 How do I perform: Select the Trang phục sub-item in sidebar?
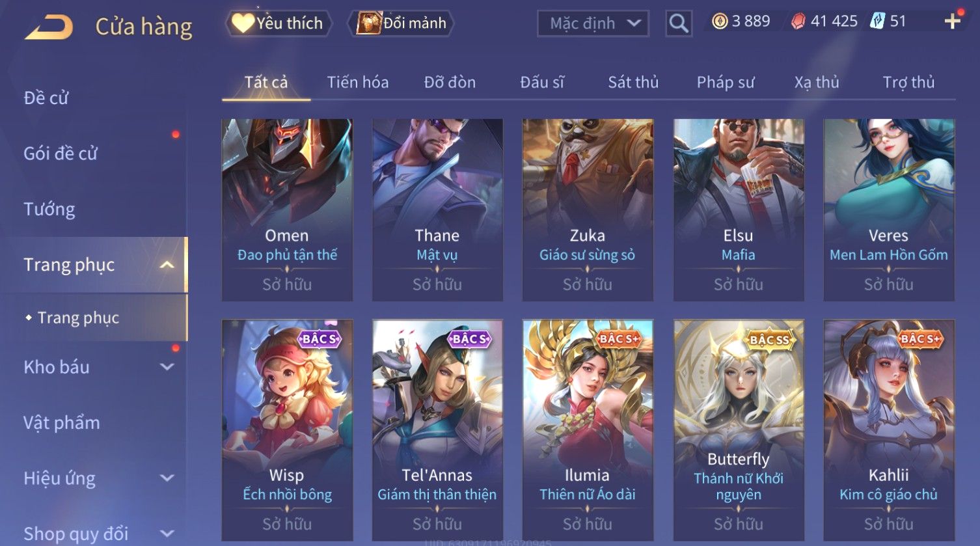point(78,318)
